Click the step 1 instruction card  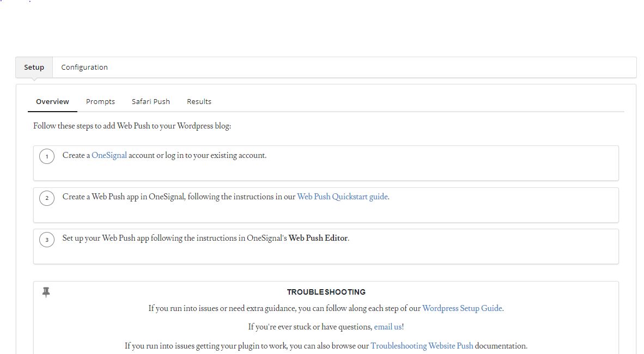[326, 163]
